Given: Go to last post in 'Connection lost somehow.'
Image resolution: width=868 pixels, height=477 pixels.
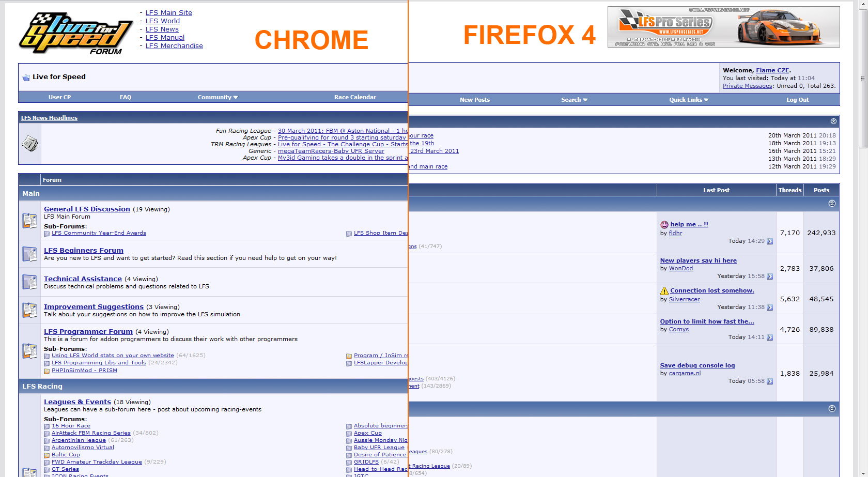Looking at the screenshot, I should click(770, 307).
